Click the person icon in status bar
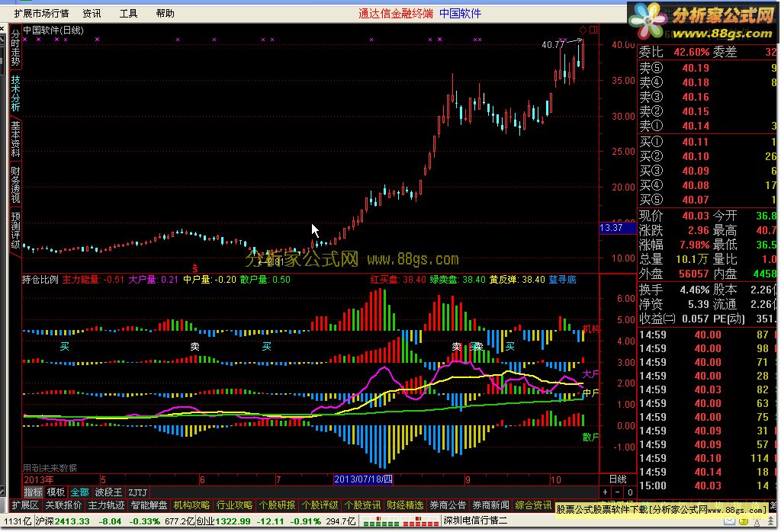781x532 pixels. (x=757, y=521)
